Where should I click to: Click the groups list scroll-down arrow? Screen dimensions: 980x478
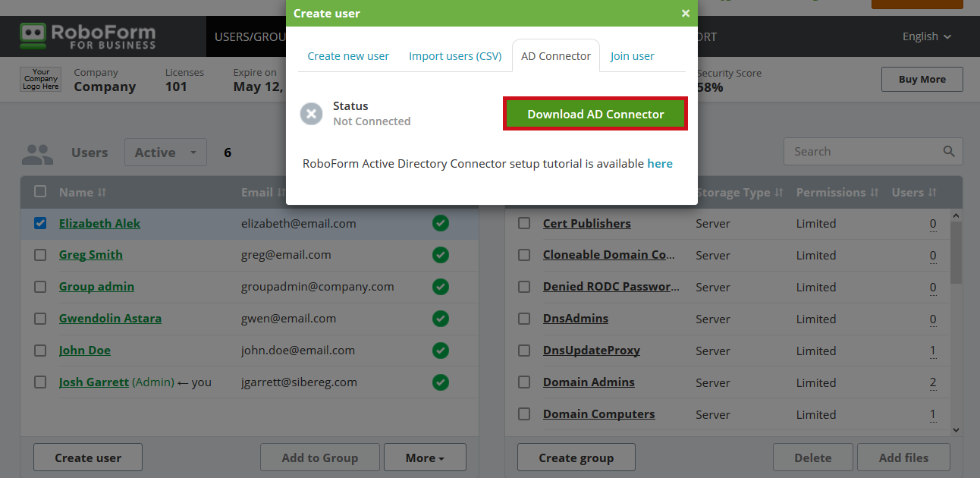[956, 430]
